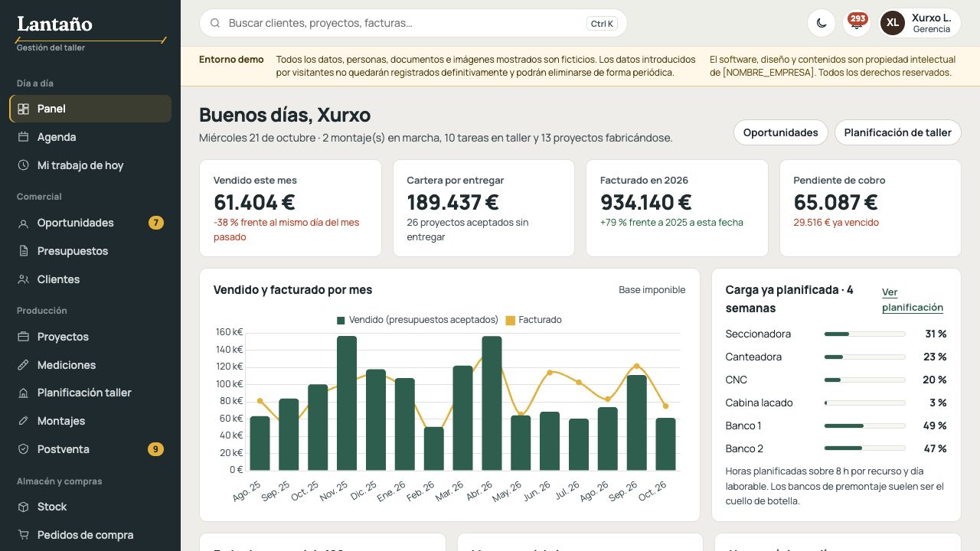
Task: Click the Panel dashboard icon in sidebar
Action: 23,109
